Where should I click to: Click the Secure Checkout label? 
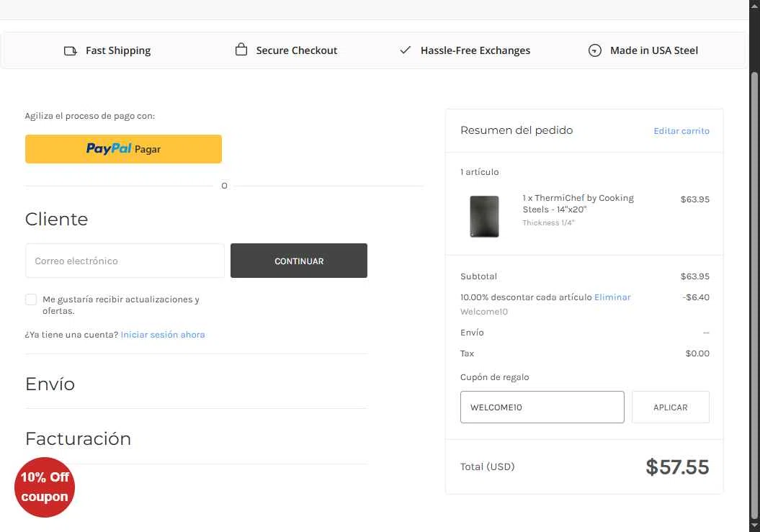(297, 50)
